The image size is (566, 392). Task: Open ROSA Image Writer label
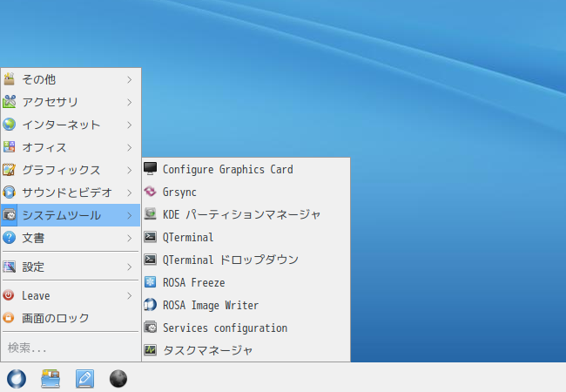(211, 306)
